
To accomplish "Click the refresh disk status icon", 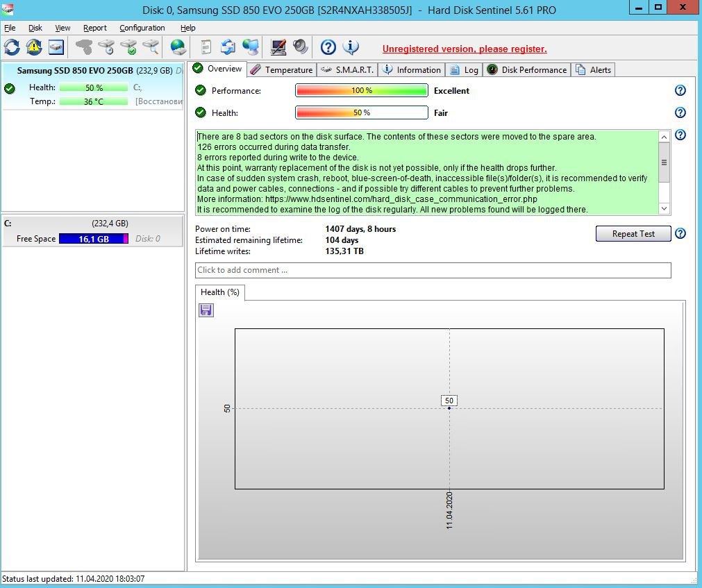I will (x=12, y=47).
